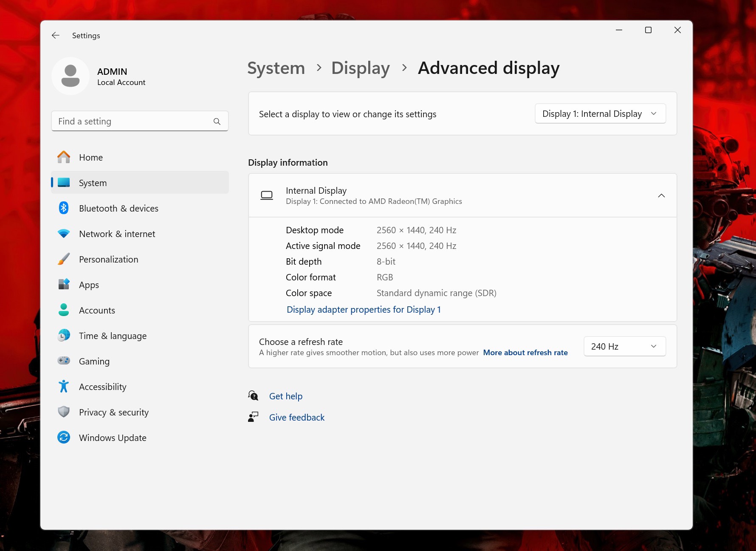Image resolution: width=756 pixels, height=551 pixels.
Task: Navigate to Display in the breadcrumb
Action: click(360, 68)
